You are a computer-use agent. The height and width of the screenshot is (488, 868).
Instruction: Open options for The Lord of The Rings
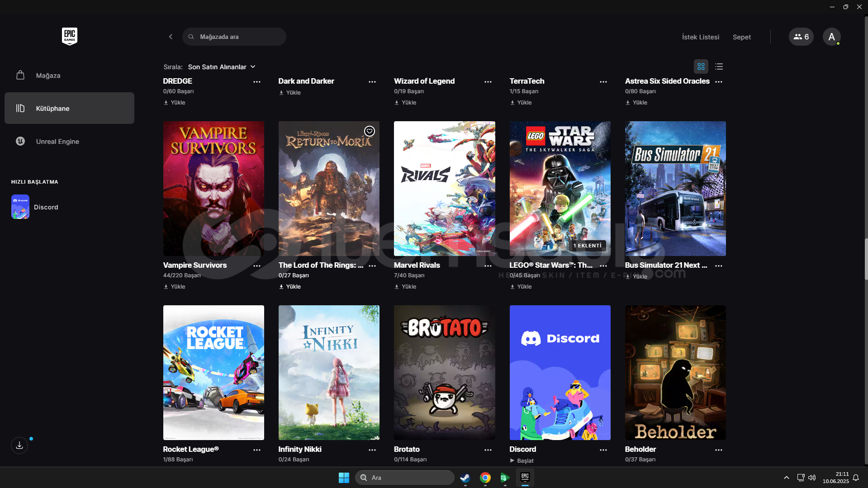pyautogui.click(x=372, y=266)
